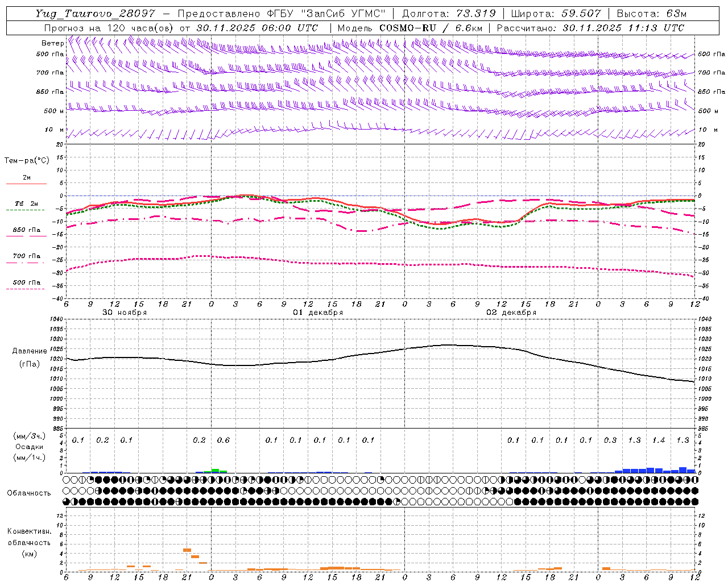The height and width of the screenshot is (582, 728).
Task: Click the '30 ноября' date label
Action: [125, 313]
